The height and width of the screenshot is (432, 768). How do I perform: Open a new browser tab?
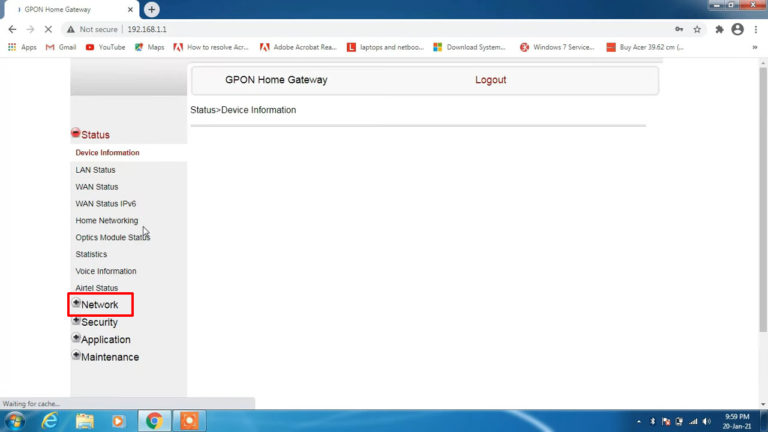pos(151,9)
